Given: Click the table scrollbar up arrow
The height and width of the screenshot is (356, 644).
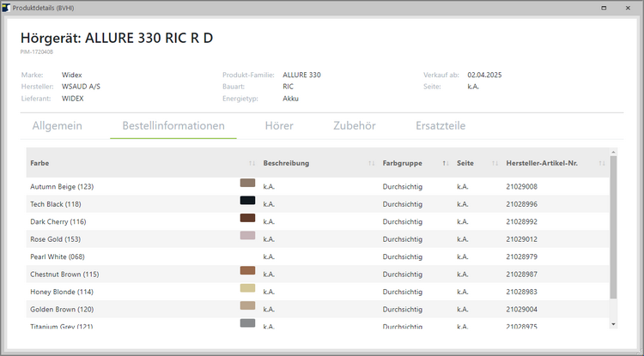Looking at the screenshot, I should coord(613,152).
